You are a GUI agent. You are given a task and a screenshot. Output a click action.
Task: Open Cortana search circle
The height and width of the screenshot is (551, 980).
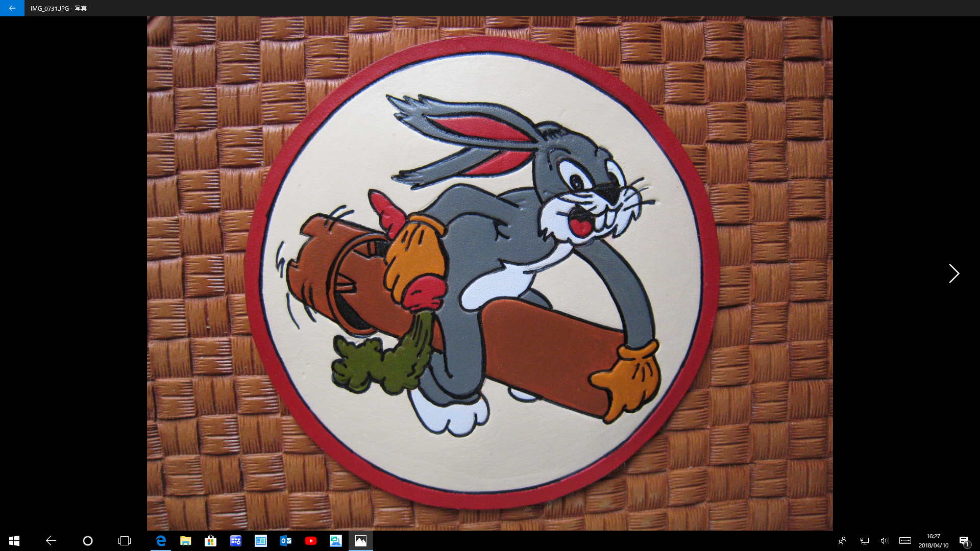coord(87,541)
